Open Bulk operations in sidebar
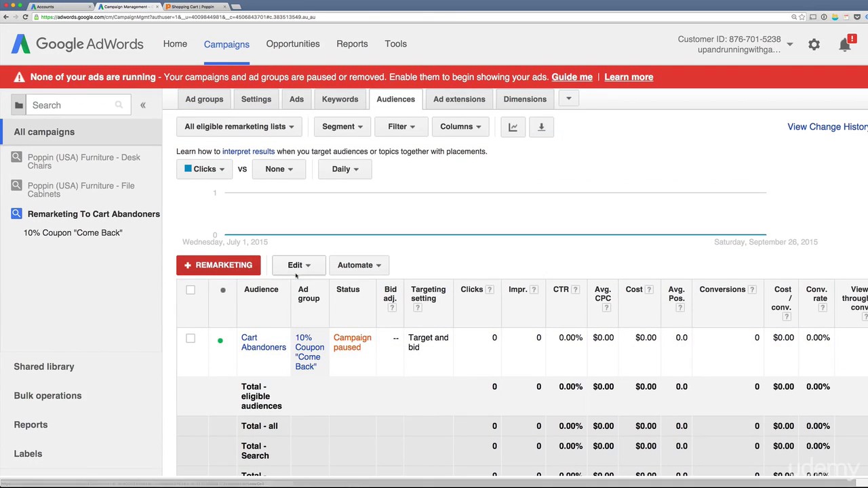868x488 pixels. pyautogui.click(x=47, y=396)
